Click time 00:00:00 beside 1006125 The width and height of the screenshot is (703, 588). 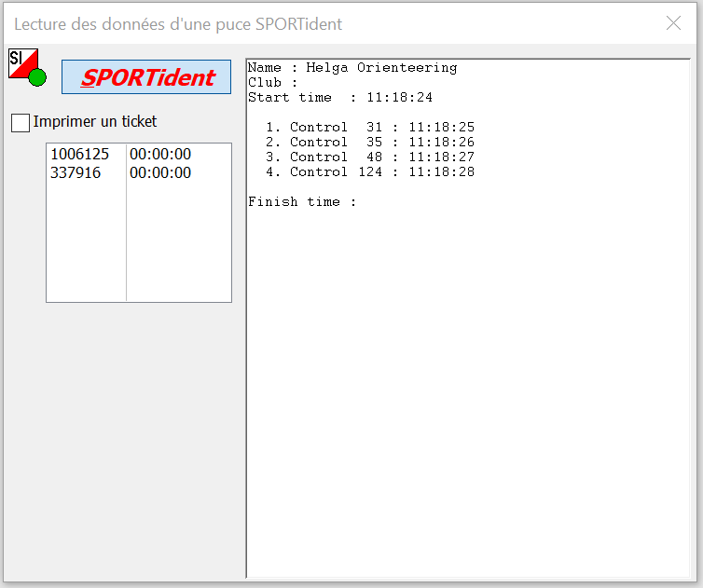click(x=160, y=154)
